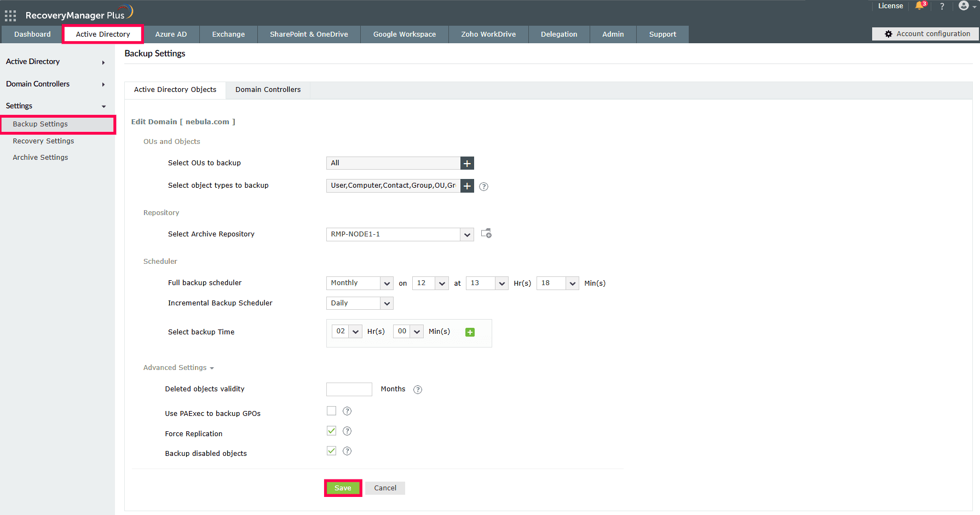Switch to the Azure AD tab
The image size is (980, 515).
click(x=171, y=34)
